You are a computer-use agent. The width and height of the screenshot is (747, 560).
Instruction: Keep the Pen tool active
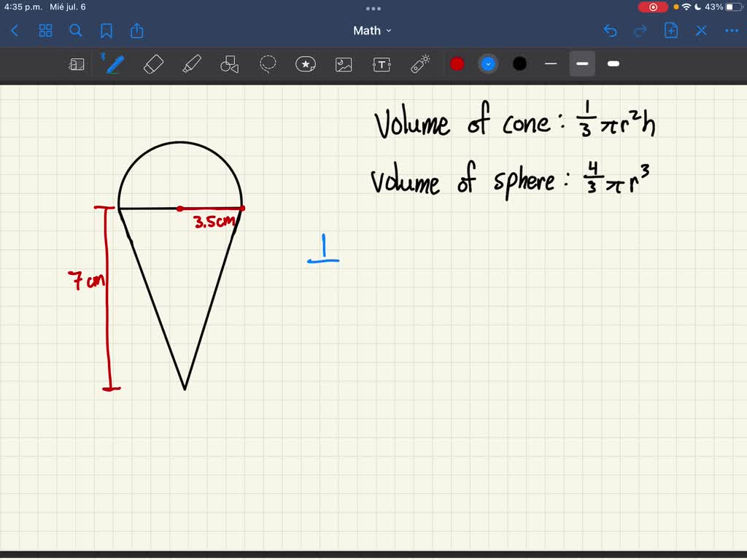click(x=115, y=64)
